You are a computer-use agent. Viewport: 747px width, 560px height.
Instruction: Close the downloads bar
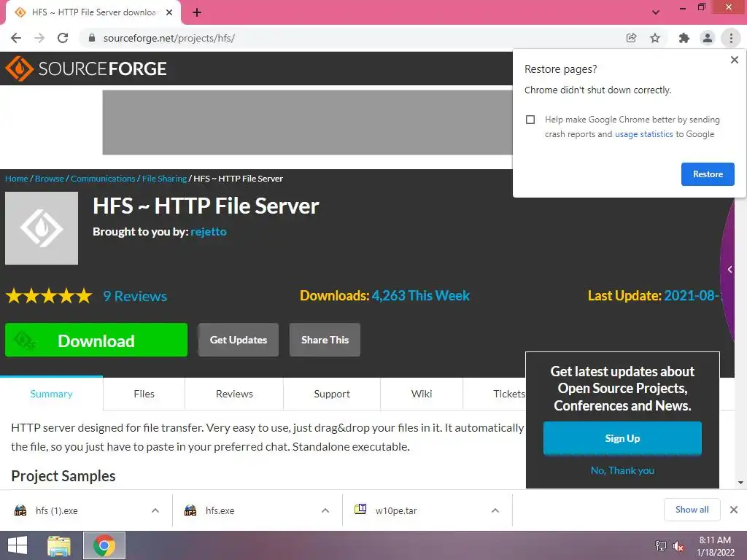(734, 510)
